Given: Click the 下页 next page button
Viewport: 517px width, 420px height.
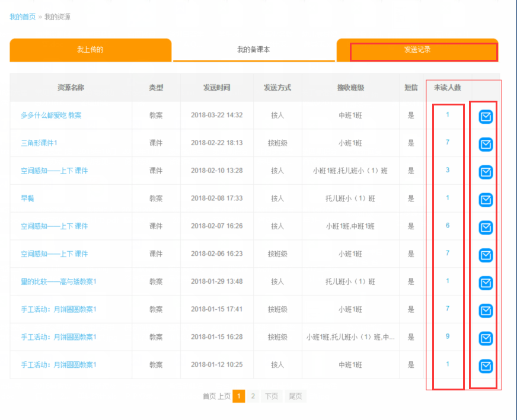Looking at the screenshot, I should coord(271,396).
